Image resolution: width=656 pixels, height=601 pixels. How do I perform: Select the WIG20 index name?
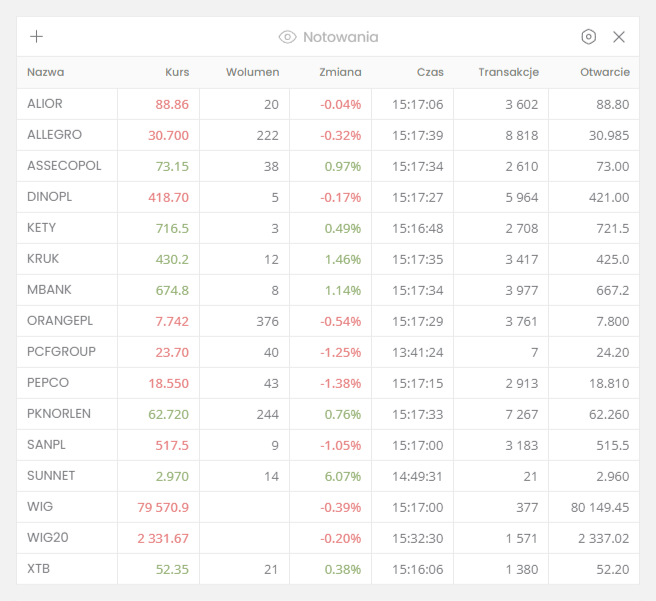click(48, 537)
